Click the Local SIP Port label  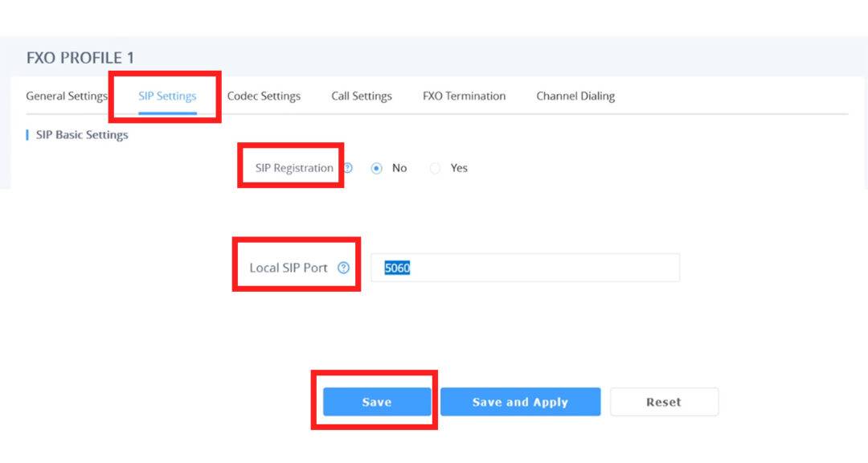289,267
